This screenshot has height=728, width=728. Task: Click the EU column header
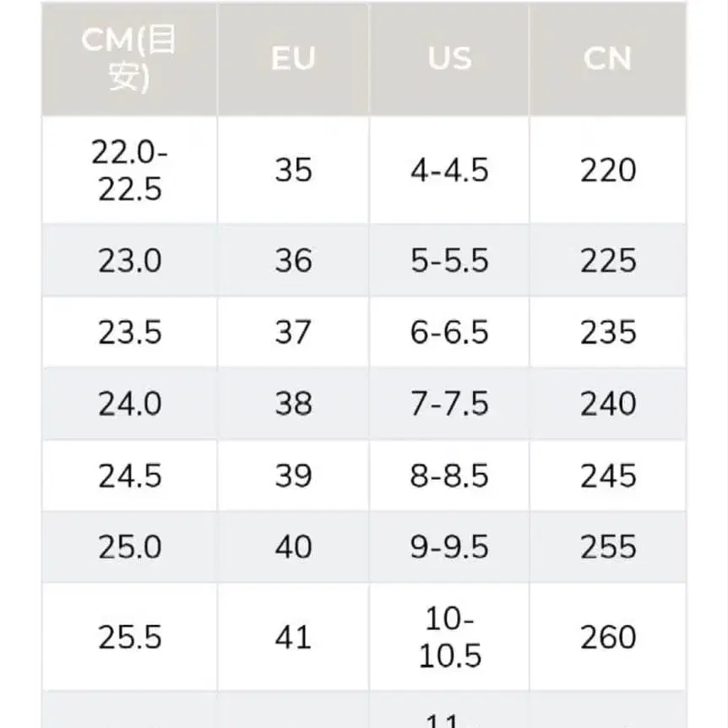click(x=293, y=59)
